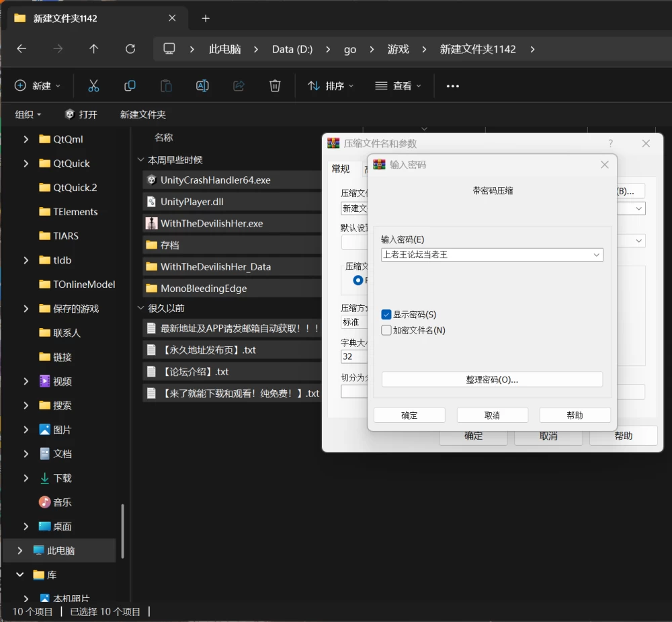672x622 pixels.
Task: Confirm password with 确定 in 输入密码 dialog
Action: coord(409,416)
